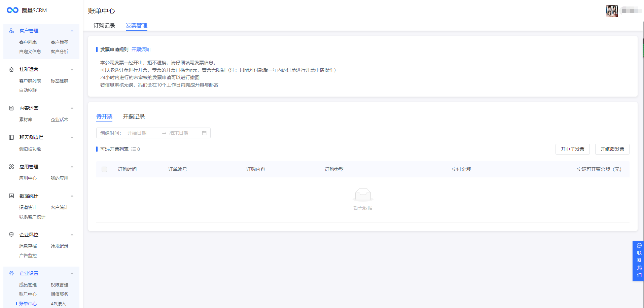Click the 开纸质发票 button
This screenshot has height=308, width=644.
click(x=612, y=149)
